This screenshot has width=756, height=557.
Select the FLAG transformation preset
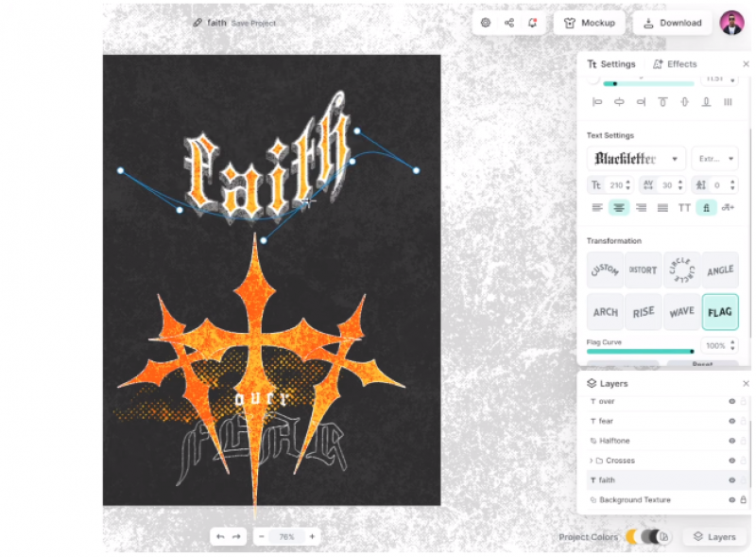(x=720, y=312)
